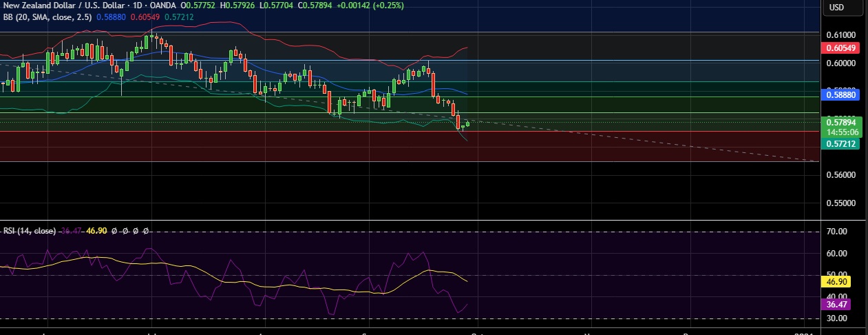
Task: Click the purple 36.47 RSI legend value
Action: click(x=70, y=231)
